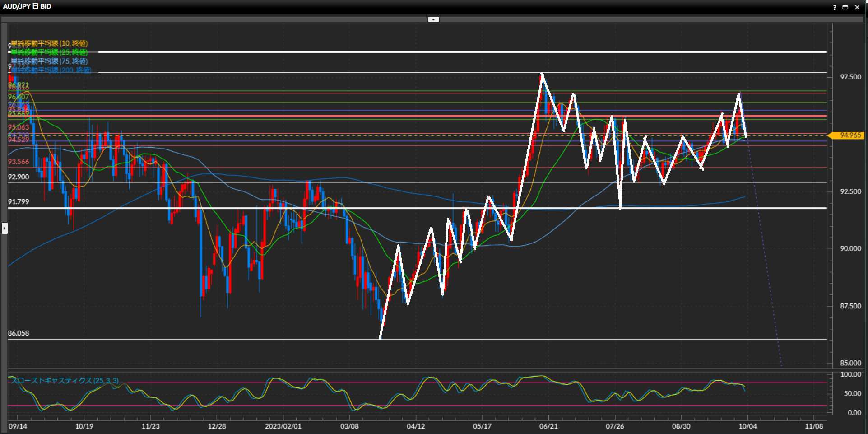Click the 2023/02/01 date on time axis
Image resolution: width=868 pixels, height=434 pixels.
(283, 426)
